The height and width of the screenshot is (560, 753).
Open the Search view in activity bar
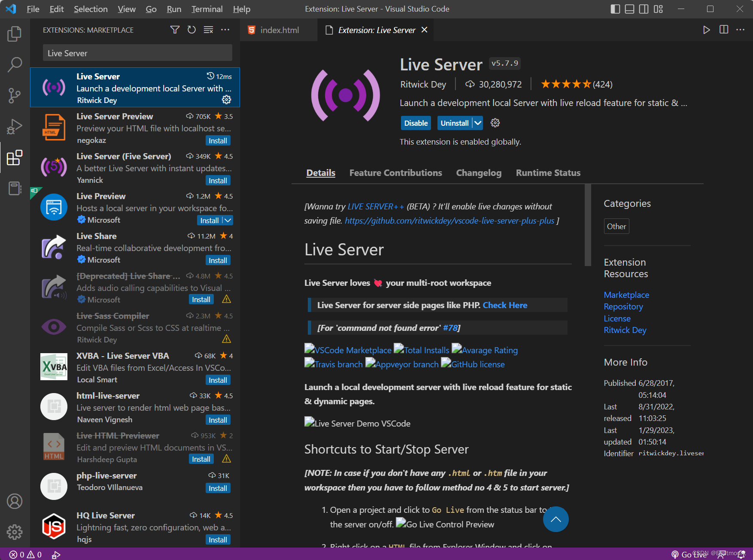click(15, 65)
